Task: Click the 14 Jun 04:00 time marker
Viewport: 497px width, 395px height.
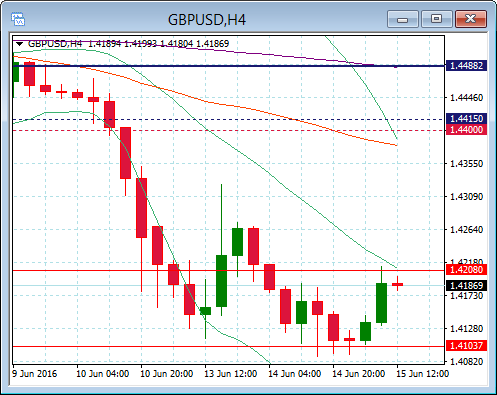Action: tap(294, 374)
